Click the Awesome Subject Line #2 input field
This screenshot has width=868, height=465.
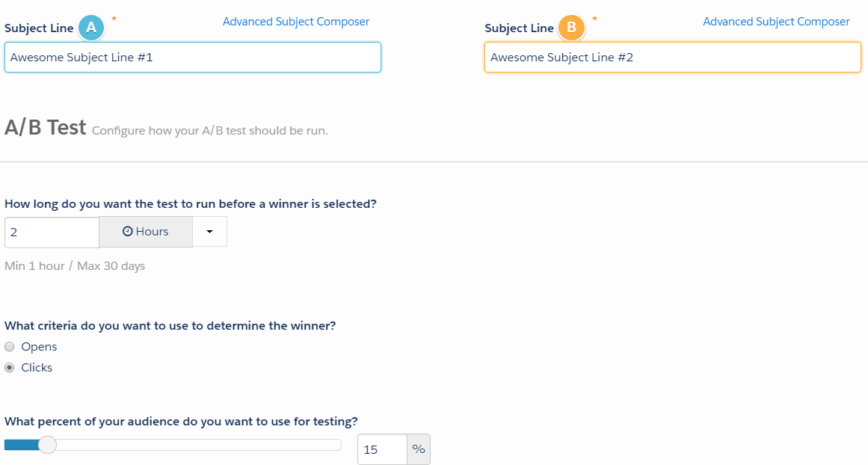tap(671, 57)
